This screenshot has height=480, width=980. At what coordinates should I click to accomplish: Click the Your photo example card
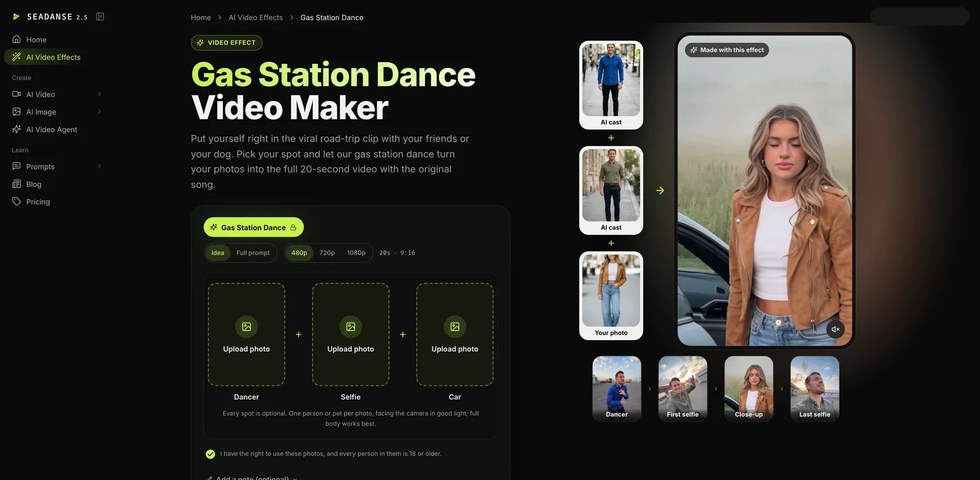pos(611,295)
